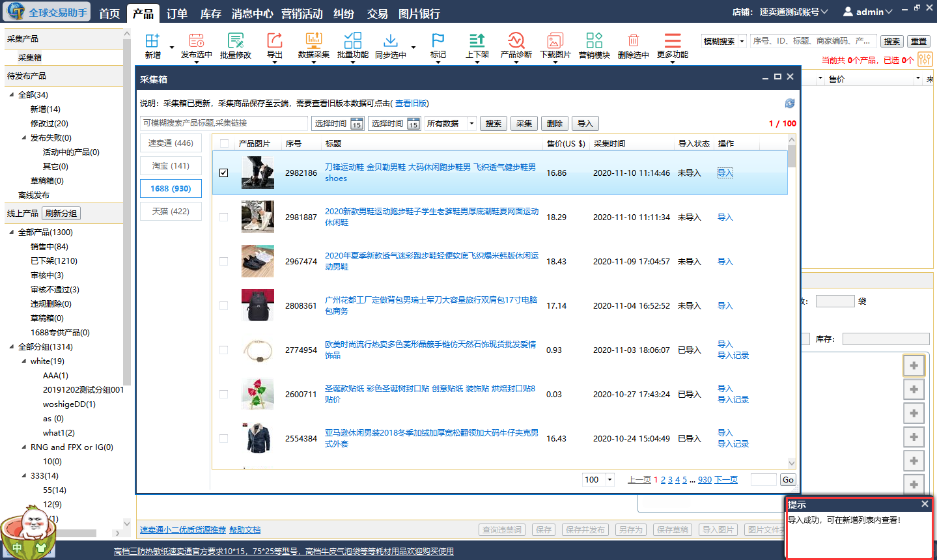The width and height of the screenshot is (937, 560).
Task: Click the first plus image slot button
Action: coord(914,366)
